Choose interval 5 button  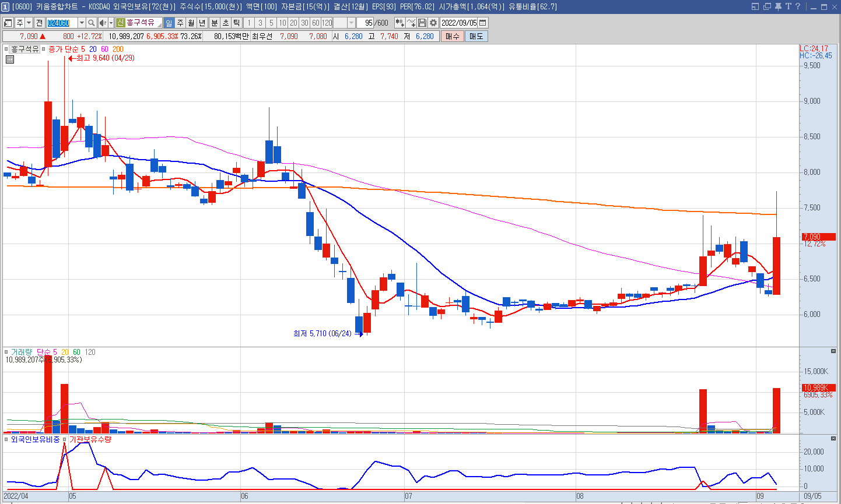point(271,23)
